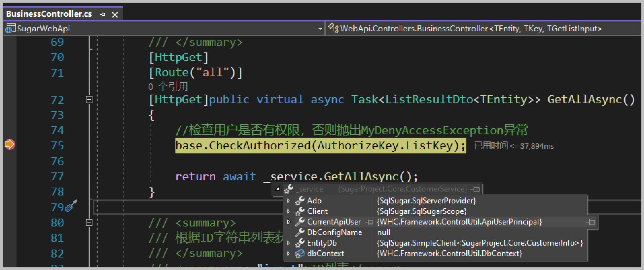This screenshot has height=270, width=644.
Task: Click the Client property wrench icon
Action: [300, 211]
